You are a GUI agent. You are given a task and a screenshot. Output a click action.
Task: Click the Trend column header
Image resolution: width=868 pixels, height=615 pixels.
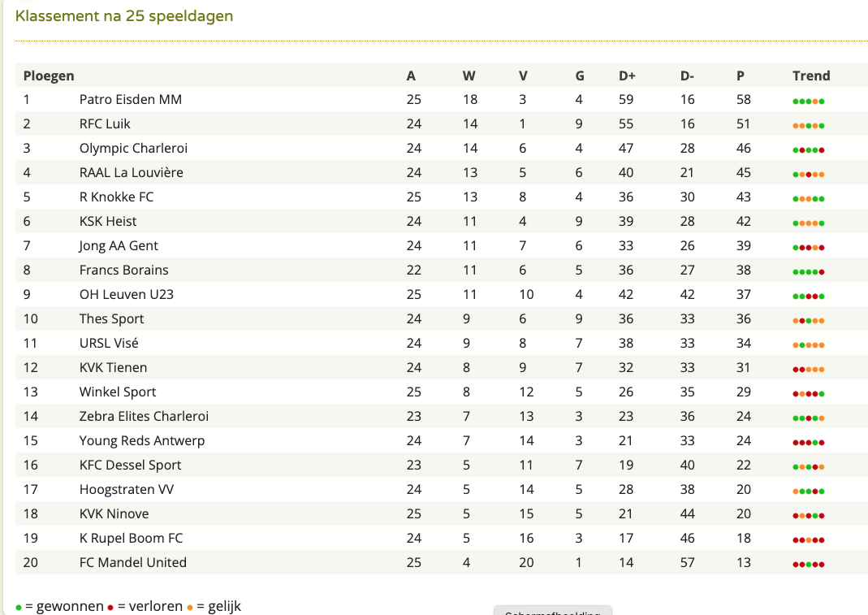(811, 76)
